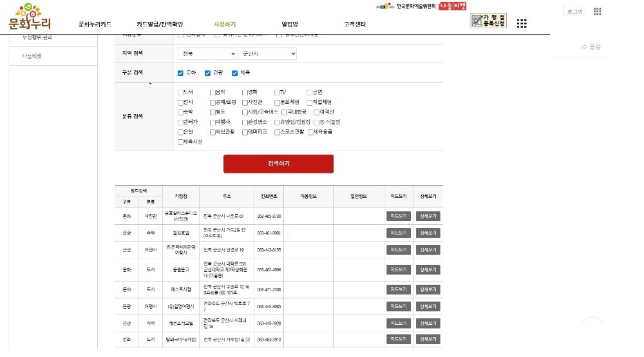Open the 군산시 city dropdown
This screenshot has width=644, height=357.
click(x=267, y=53)
